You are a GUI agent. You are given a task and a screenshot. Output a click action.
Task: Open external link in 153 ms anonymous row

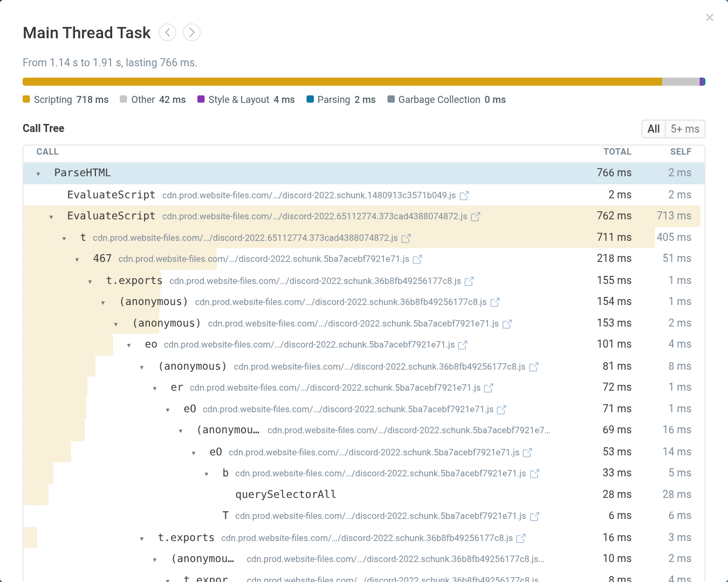507,324
